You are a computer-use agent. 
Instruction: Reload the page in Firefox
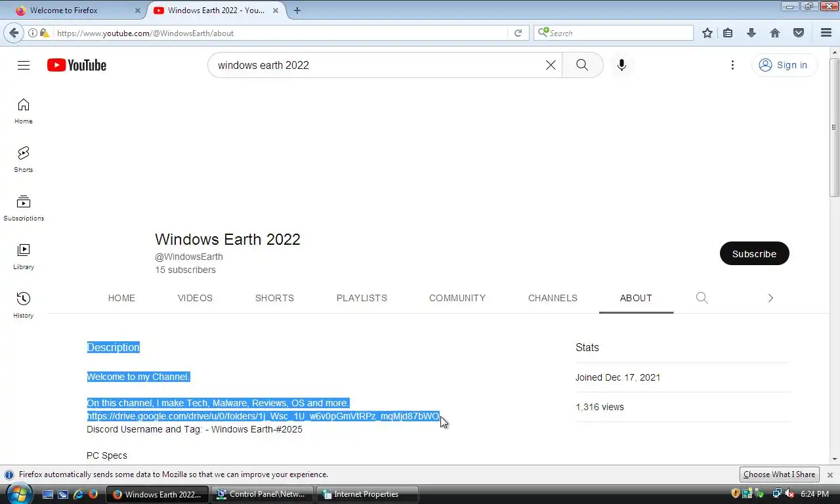pyautogui.click(x=518, y=33)
